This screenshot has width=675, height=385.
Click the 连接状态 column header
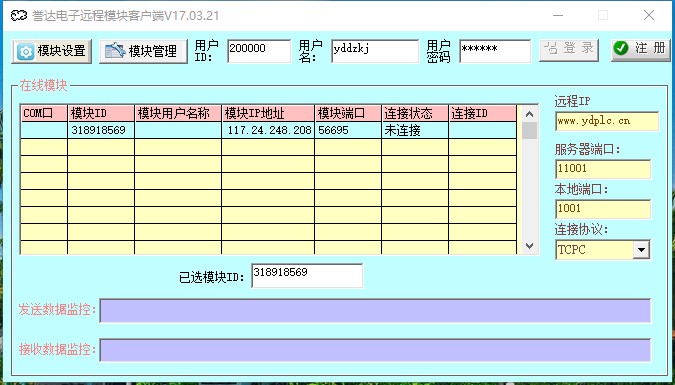[415, 114]
